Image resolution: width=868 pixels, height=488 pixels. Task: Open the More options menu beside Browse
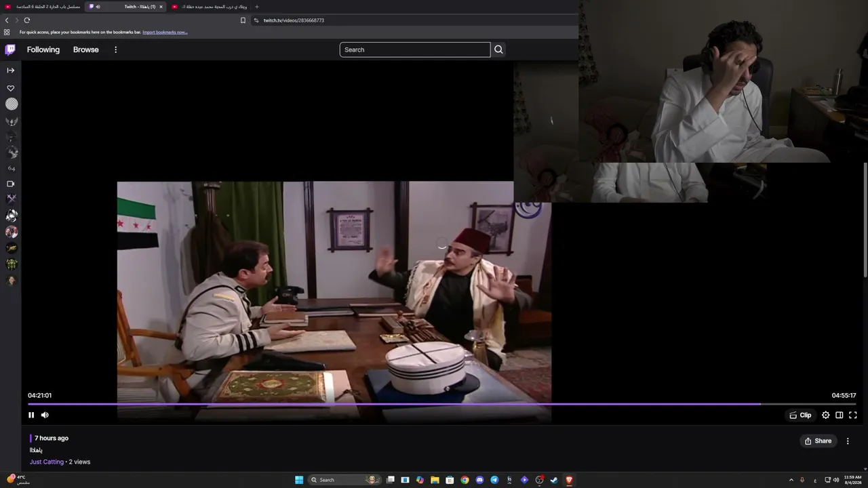pyautogui.click(x=115, y=49)
